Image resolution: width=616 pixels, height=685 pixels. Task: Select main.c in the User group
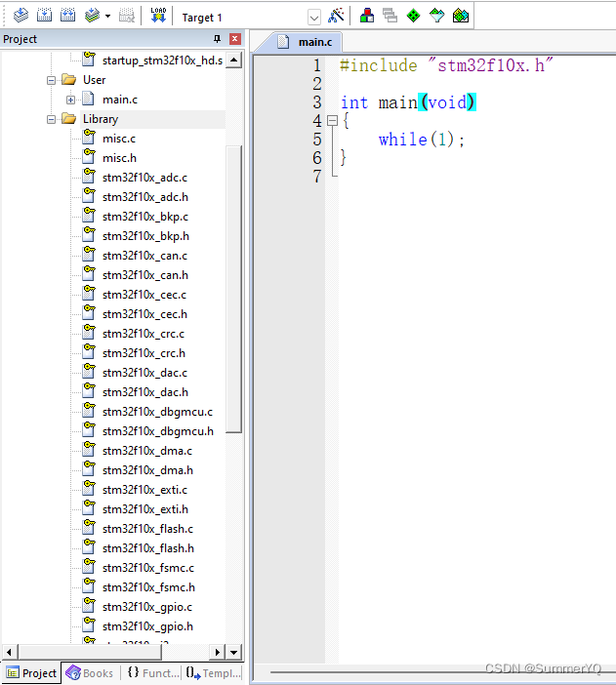tap(120, 100)
